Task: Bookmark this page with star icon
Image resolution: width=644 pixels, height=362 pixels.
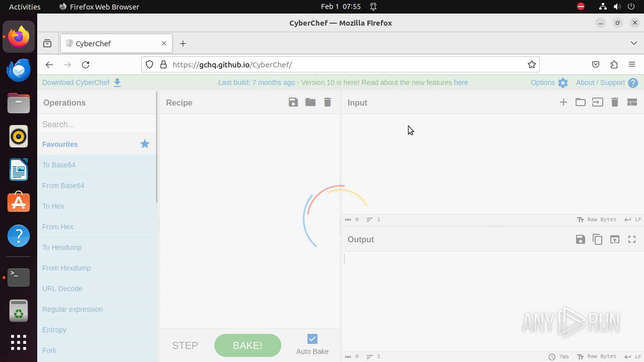Action: [532, 64]
